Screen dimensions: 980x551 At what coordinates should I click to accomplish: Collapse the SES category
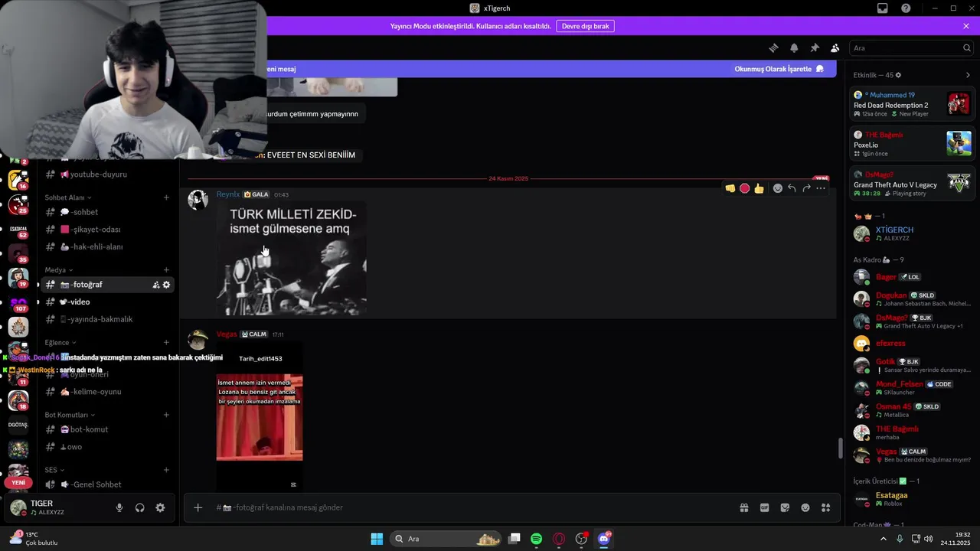(x=54, y=470)
